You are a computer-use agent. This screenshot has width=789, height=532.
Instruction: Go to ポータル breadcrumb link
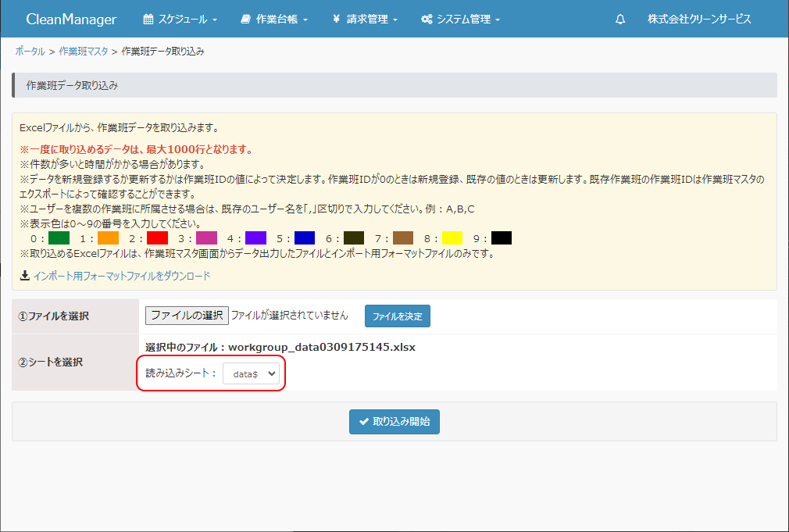point(30,51)
